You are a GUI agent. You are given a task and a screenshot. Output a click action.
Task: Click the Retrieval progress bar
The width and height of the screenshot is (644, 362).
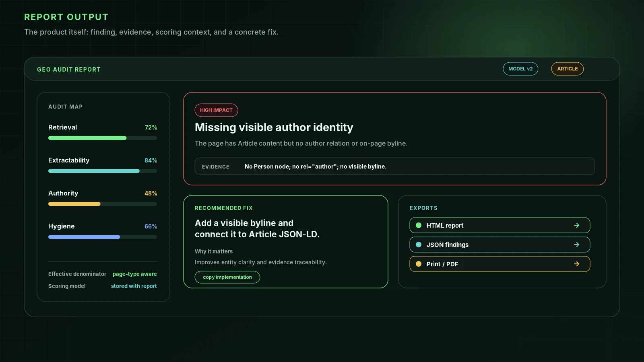coord(103,138)
